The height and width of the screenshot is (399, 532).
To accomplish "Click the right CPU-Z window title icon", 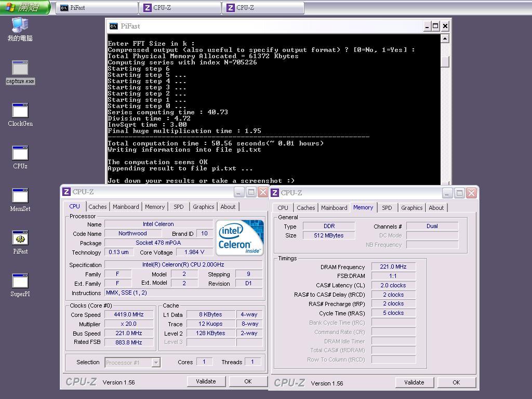I will coord(275,193).
